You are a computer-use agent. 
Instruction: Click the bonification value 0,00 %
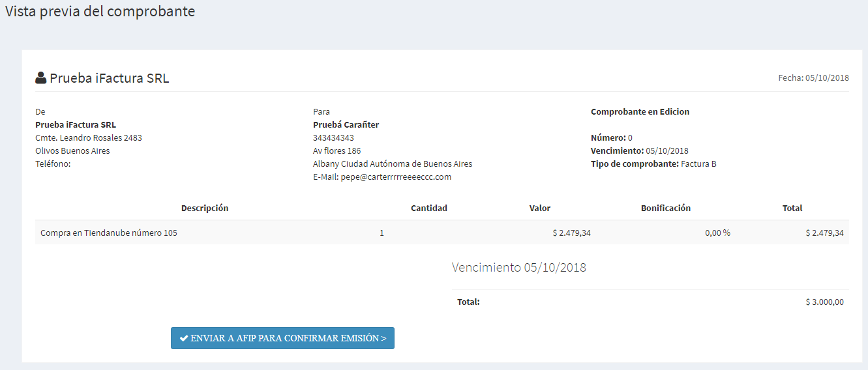tap(717, 233)
